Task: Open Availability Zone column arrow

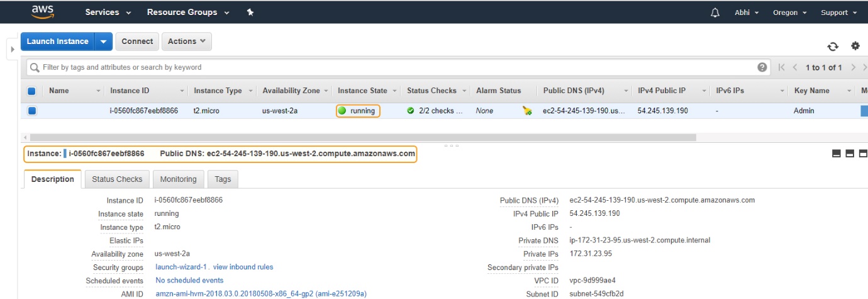Action: coord(326,91)
